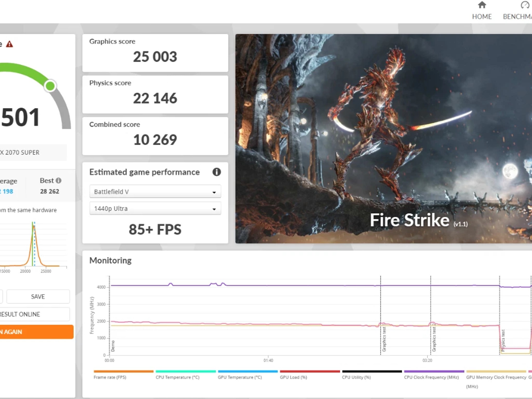The image size is (532, 399).
Task: Click the 85+ FPS estimate
Action: point(155,229)
